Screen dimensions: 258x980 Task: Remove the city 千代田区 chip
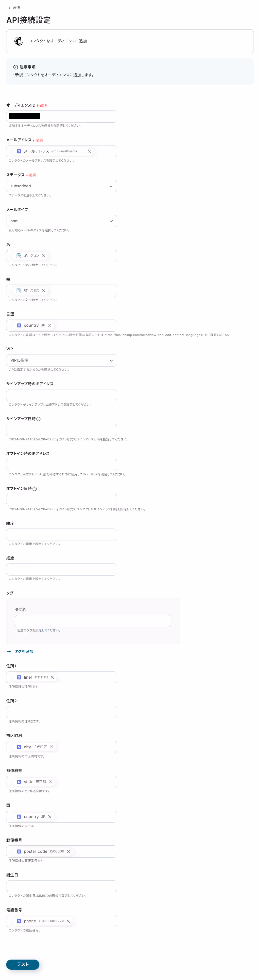coord(52,747)
